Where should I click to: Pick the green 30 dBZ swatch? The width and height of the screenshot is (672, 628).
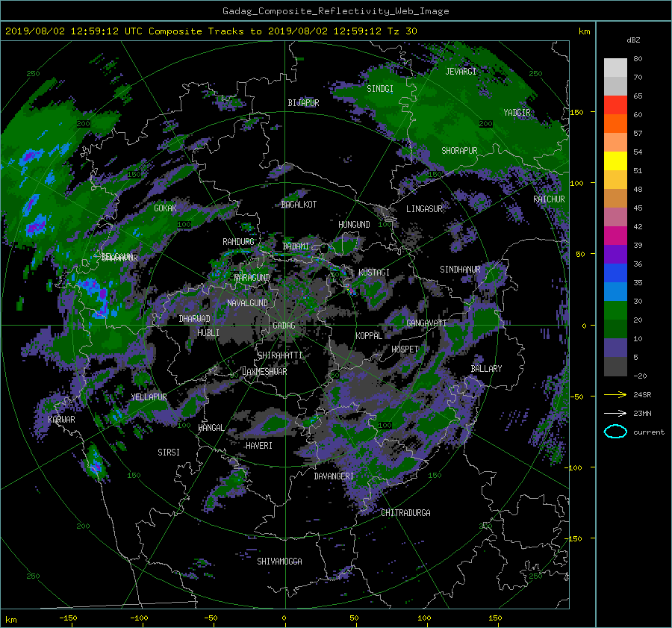click(615, 311)
